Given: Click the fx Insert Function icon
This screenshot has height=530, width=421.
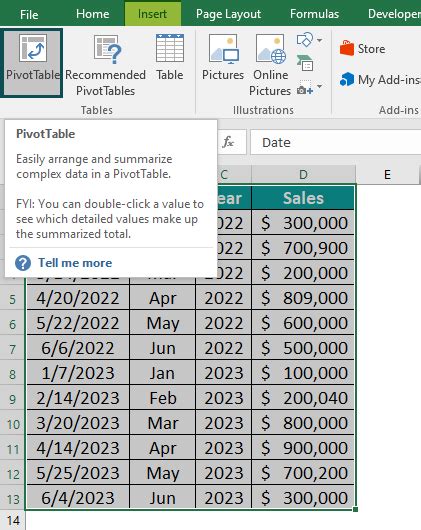Looking at the screenshot, I should click(228, 142).
